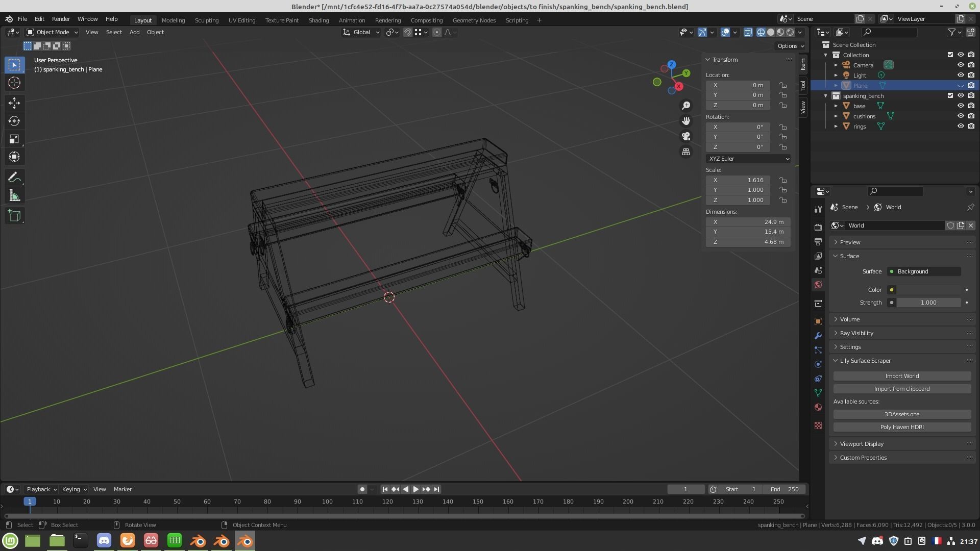Expand the Ray Visibility panel

(x=856, y=333)
